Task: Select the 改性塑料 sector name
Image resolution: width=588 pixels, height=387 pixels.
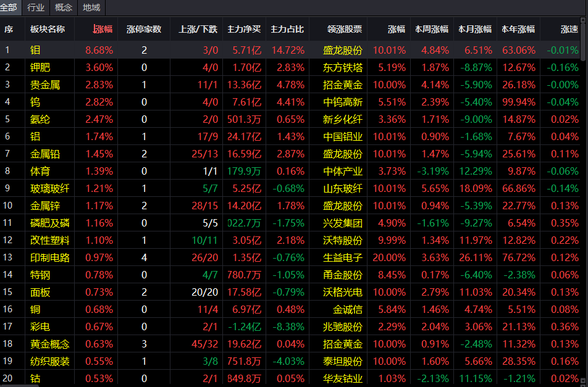Action: pos(50,240)
